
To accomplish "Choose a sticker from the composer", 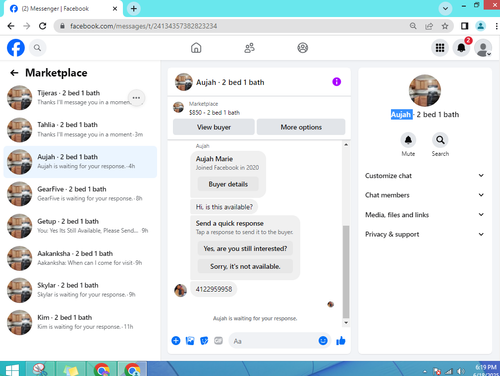I will point(204,341).
